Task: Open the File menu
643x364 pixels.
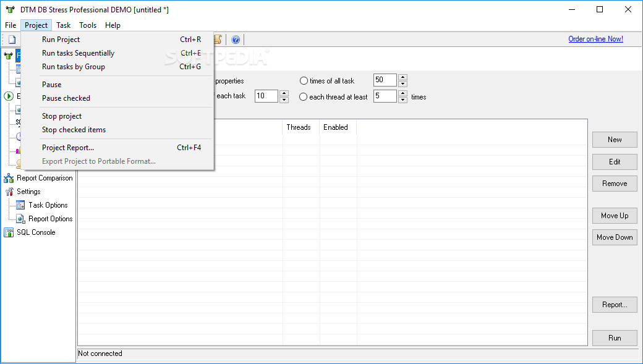Action: pos(11,25)
